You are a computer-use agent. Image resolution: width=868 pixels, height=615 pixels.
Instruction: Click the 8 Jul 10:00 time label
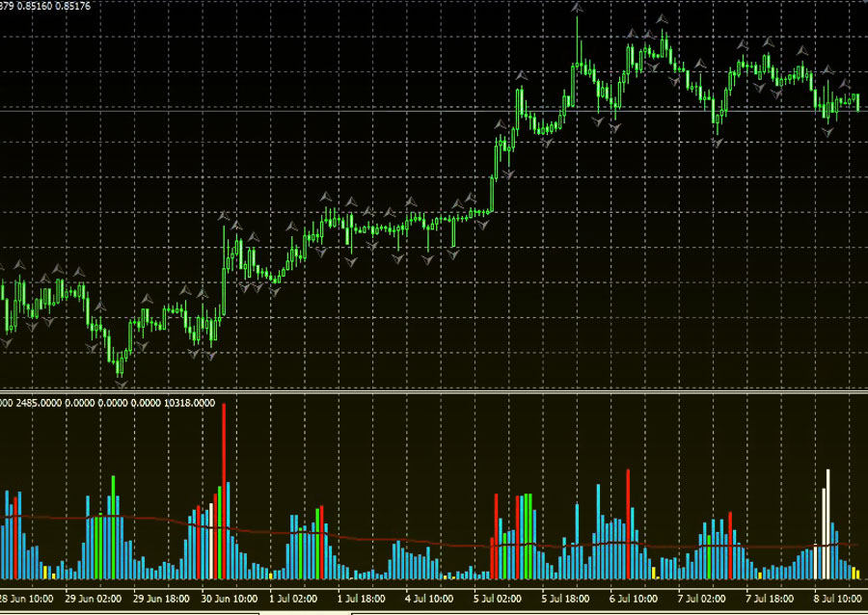(836, 599)
